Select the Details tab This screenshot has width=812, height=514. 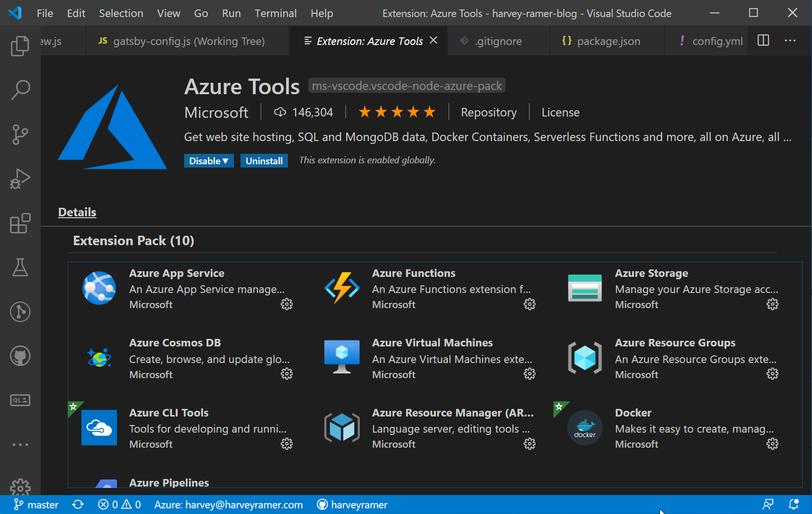pyautogui.click(x=77, y=212)
